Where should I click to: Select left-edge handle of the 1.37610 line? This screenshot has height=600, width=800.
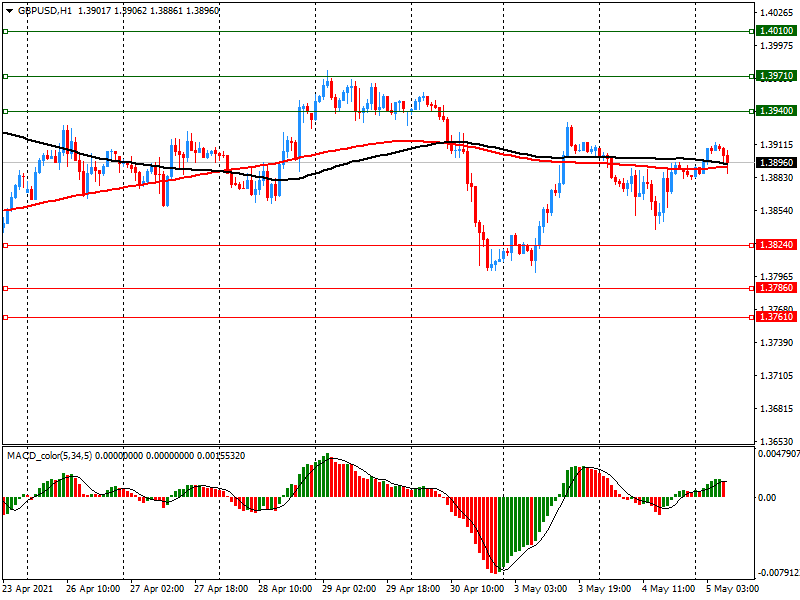5,317
